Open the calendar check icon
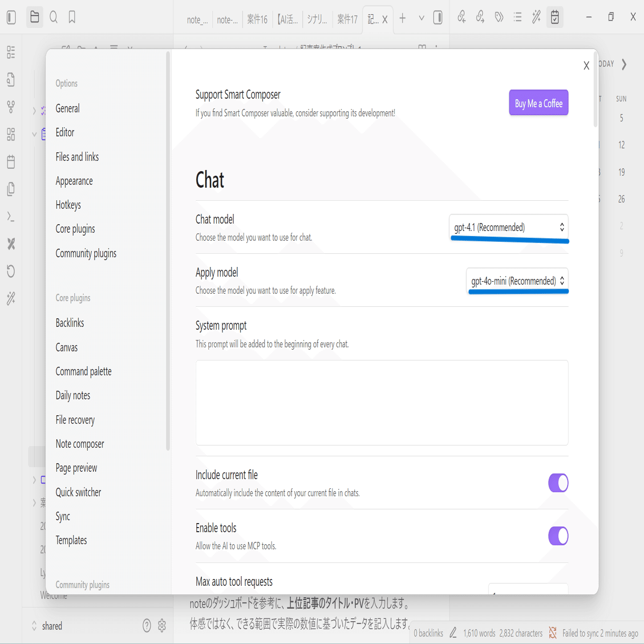 pos(554,17)
